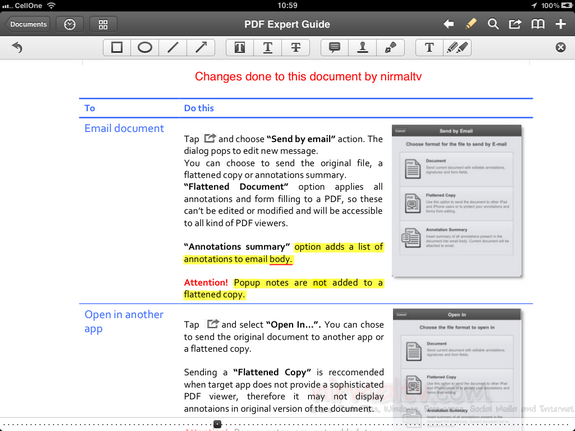This screenshot has height=431, width=575.
Task: Tap the underlined word 'body.'
Action: pyautogui.click(x=281, y=259)
